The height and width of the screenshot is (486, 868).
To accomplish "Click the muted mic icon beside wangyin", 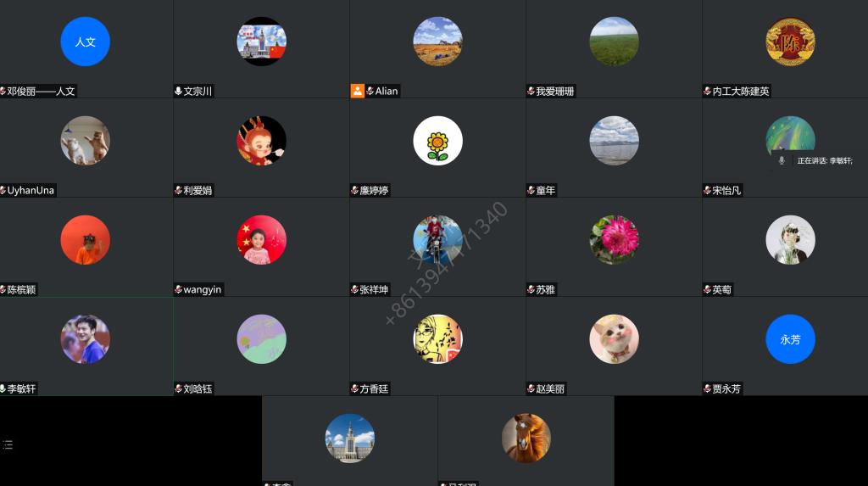I will [178, 289].
